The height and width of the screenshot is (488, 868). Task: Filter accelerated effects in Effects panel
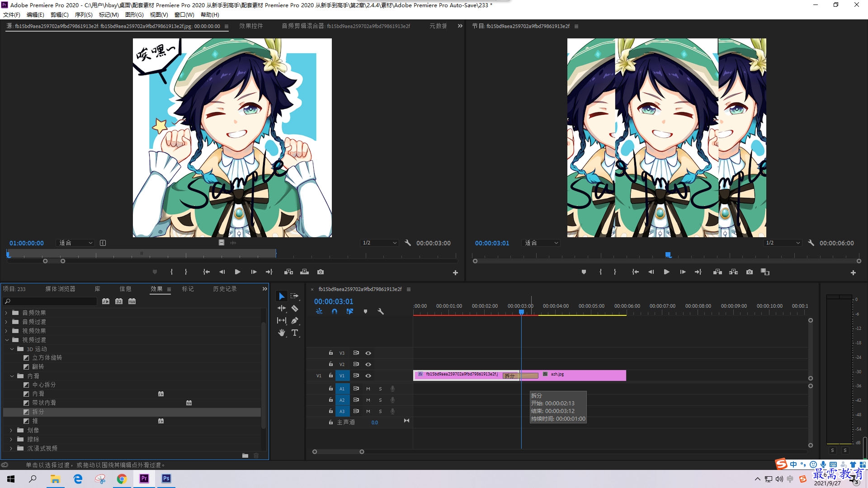[x=106, y=301]
